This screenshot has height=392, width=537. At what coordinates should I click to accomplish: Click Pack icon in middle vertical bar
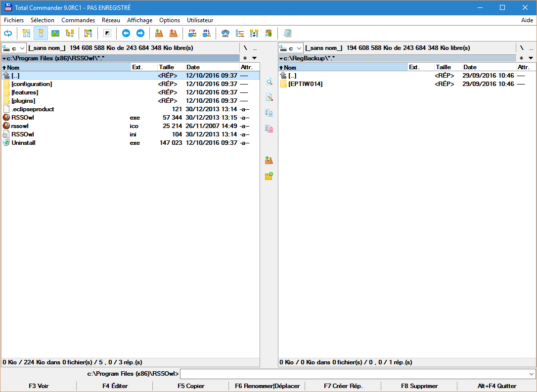pyautogui.click(x=269, y=160)
